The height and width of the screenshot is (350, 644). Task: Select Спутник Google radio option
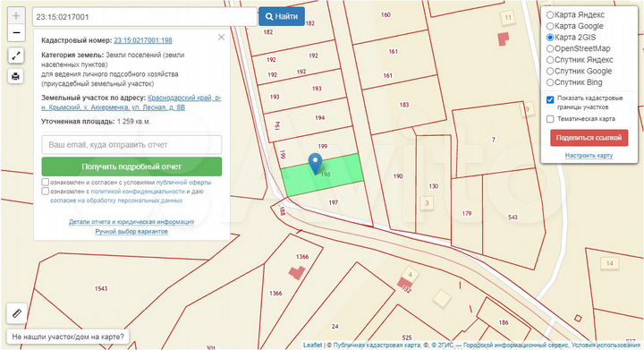[x=550, y=71]
